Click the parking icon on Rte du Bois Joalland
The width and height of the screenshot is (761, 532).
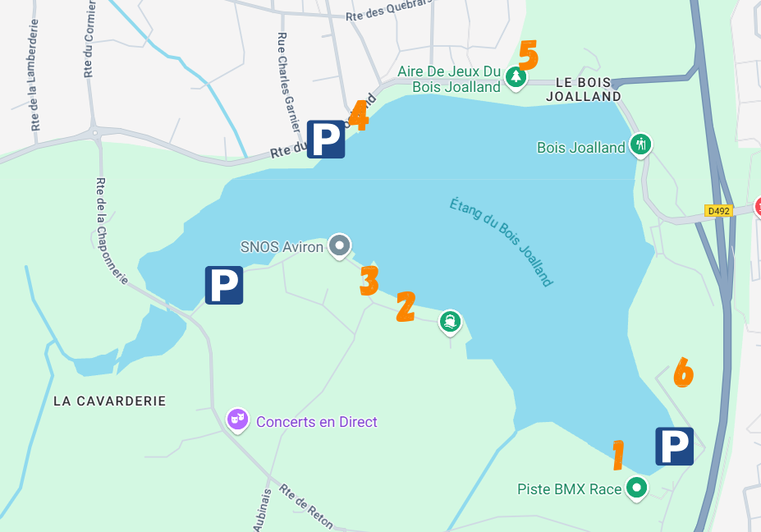(326, 140)
